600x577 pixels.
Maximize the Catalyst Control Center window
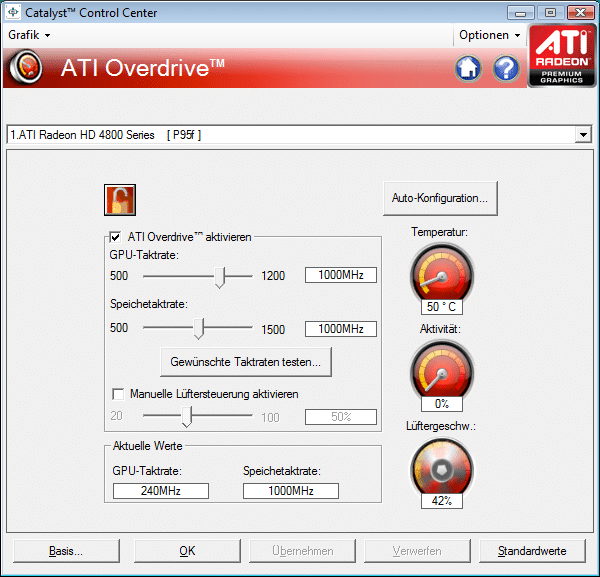click(550, 13)
